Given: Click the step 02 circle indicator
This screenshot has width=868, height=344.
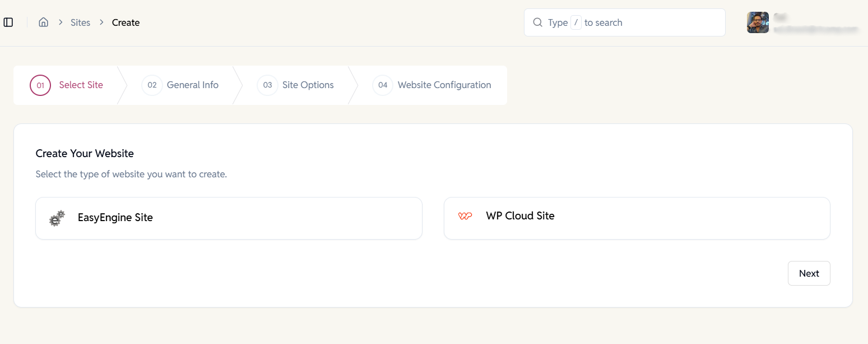Looking at the screenshot, I should (152, 85).
